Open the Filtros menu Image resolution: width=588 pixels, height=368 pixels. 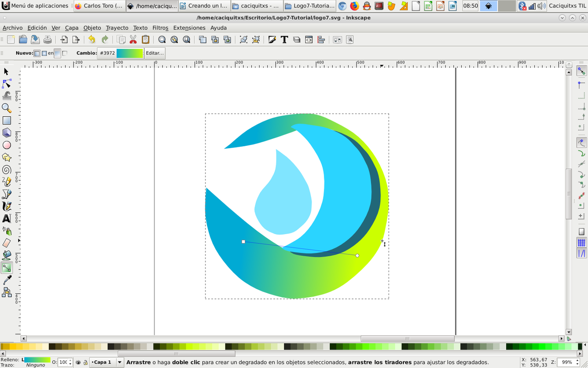pos(160,28)
